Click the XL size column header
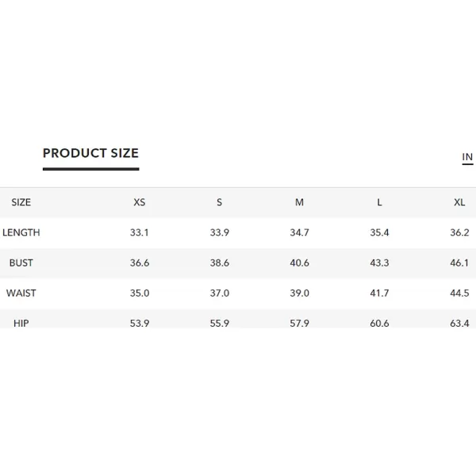Image resolution: width=476 pixels, height=476 pixels. 459,202
